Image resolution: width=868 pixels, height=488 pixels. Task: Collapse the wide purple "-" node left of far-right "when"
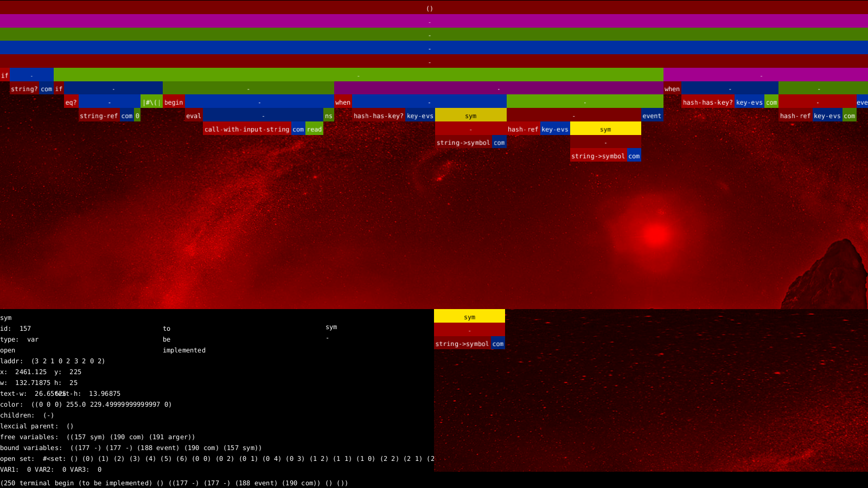point(498,88)
